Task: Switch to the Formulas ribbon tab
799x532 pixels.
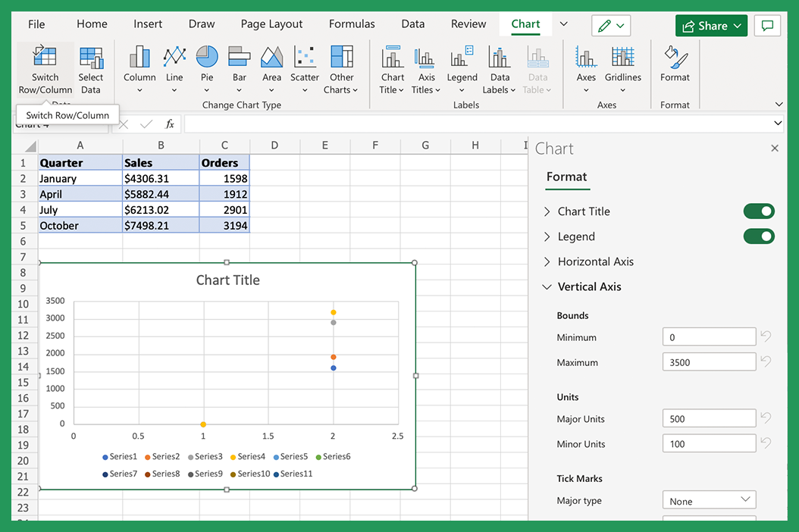Action: pos(352,23)
